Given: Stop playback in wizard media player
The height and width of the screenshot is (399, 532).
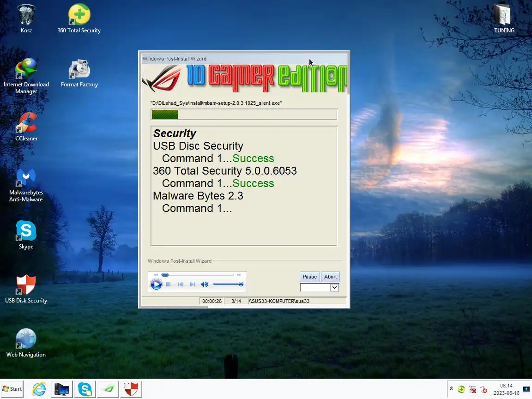Looking at the screenshot, I should (168, 284).
